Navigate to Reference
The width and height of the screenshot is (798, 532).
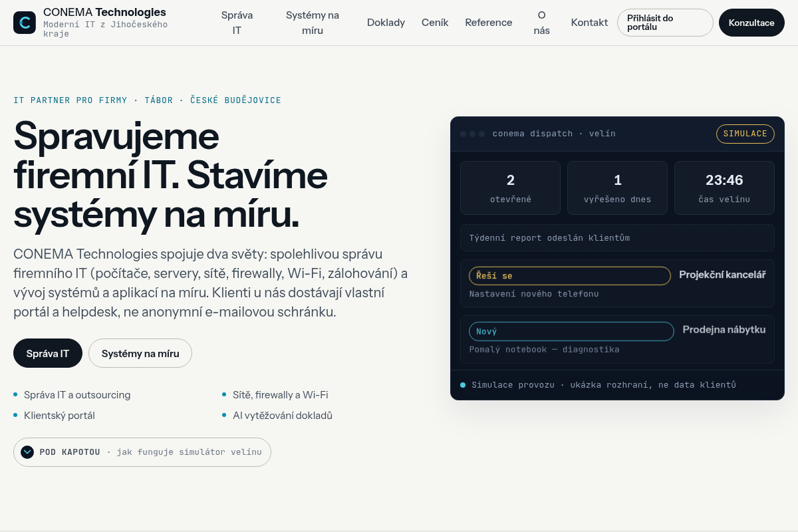(x=489, y=23)
